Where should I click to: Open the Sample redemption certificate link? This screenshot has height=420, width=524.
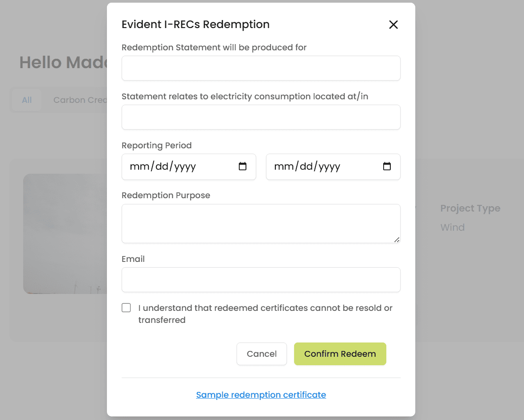click(261, 395)
